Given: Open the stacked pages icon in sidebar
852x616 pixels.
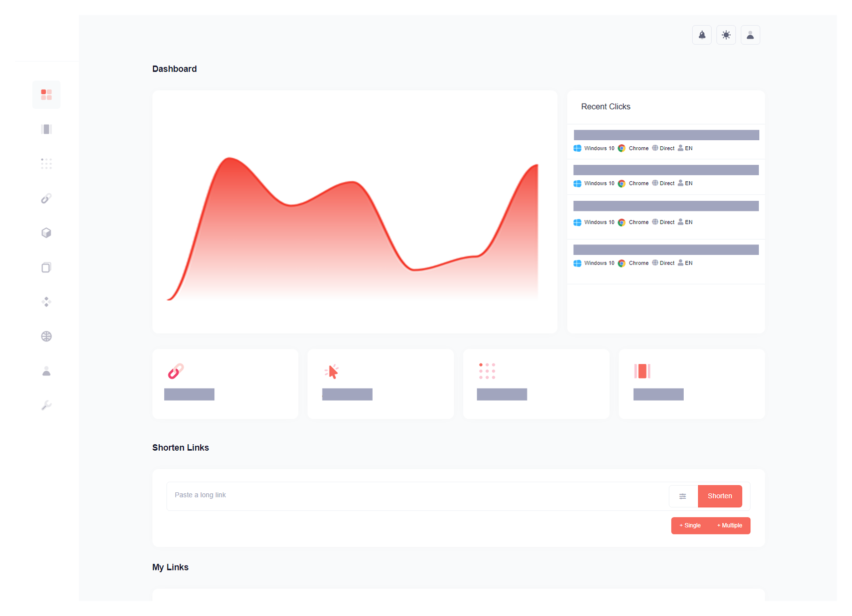Looking at the screenshot, I should click(x=47, y=267).
